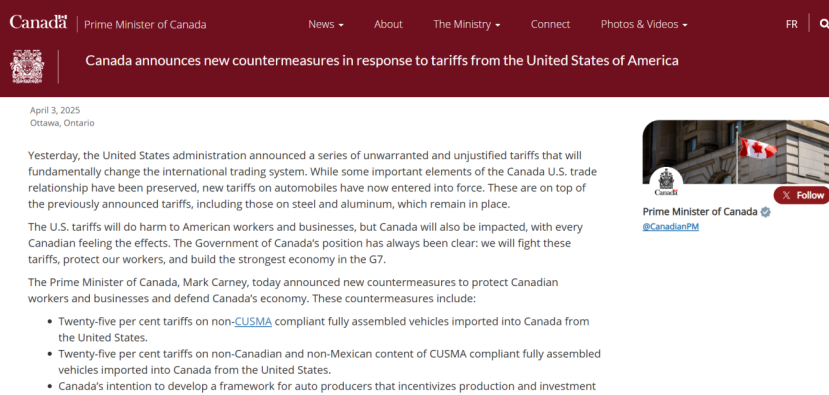Switch language to FR

(791, 24)
